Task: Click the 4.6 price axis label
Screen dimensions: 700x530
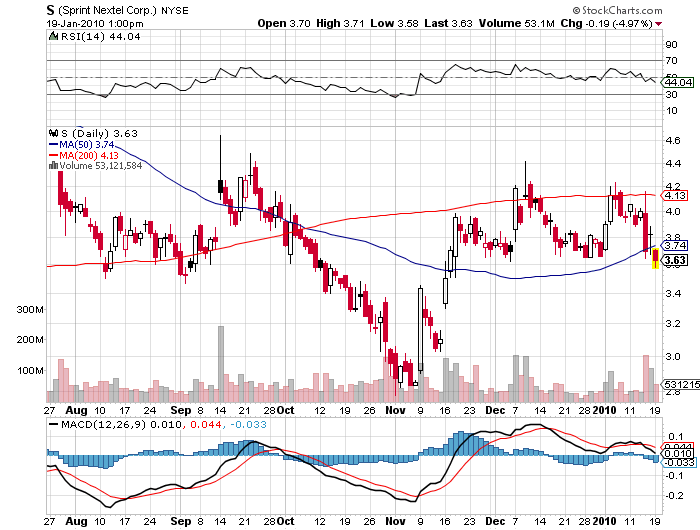Action: pos(673,141)
